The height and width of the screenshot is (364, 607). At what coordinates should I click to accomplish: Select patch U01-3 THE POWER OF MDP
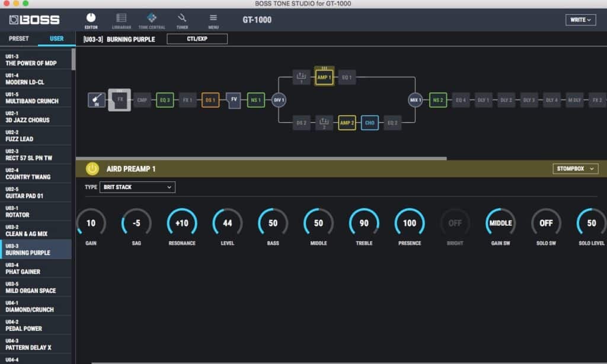click(x=36, y=60)
